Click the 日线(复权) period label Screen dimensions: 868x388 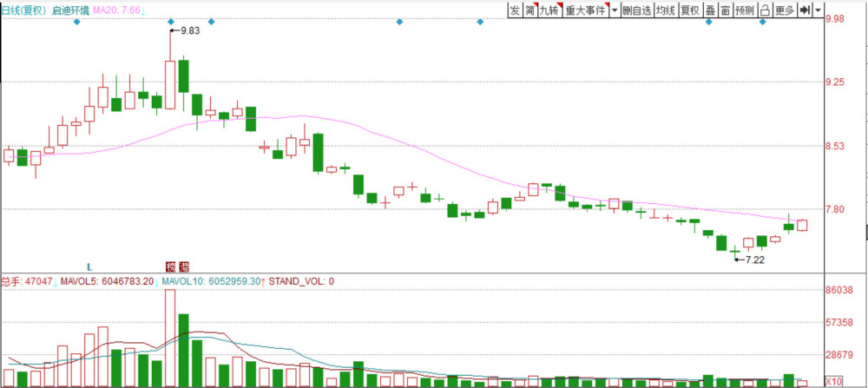tap(25, 10)
